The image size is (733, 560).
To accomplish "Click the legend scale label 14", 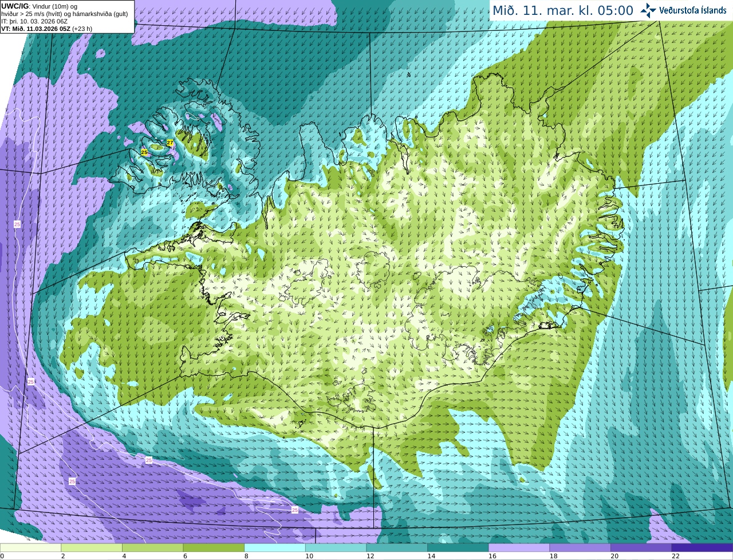I will point(431,556).
